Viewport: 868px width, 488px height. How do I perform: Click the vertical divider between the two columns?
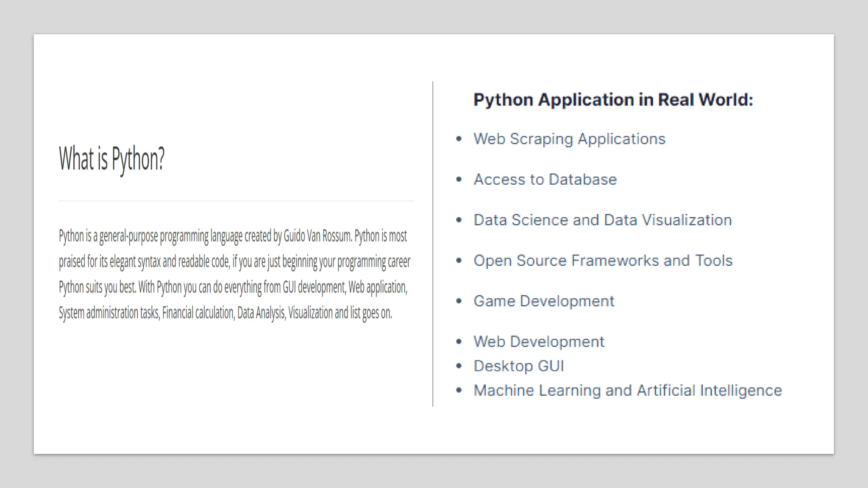[x=433, y=244]
